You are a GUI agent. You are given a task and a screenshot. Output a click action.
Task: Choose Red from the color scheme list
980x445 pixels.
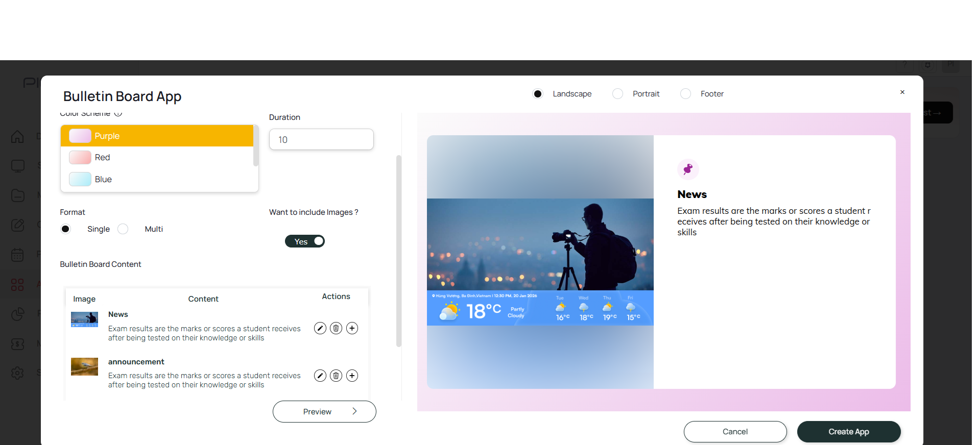coord(157,158)
